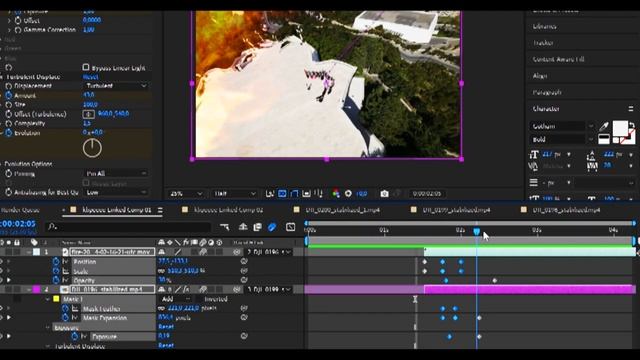The height and width of the screenshot is (360, 640).
Task: Toggle the Opacity stopwatch in timeline
Action: (56, 280)
